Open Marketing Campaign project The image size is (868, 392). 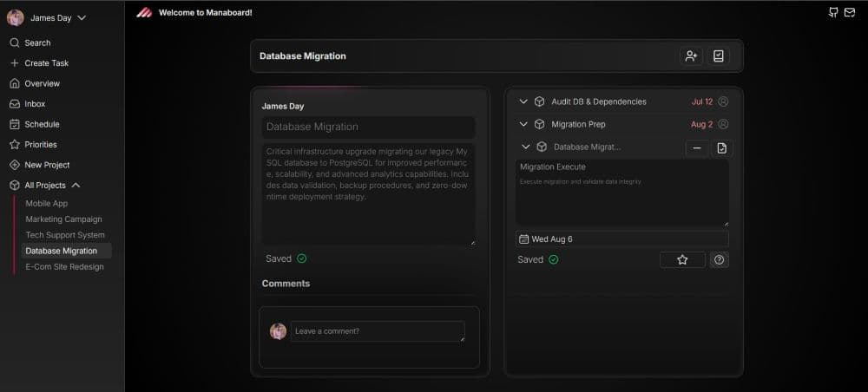click(x=63, y=219)
